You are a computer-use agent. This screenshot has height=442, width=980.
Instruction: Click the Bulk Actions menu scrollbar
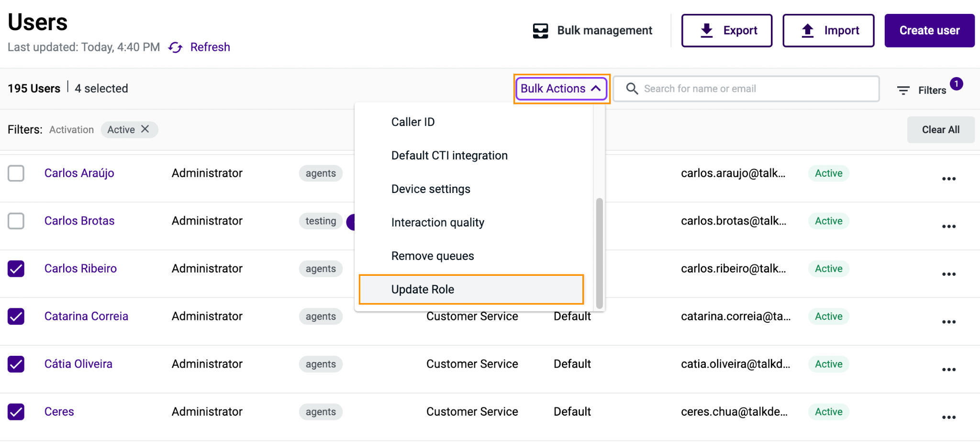(599, 253)
